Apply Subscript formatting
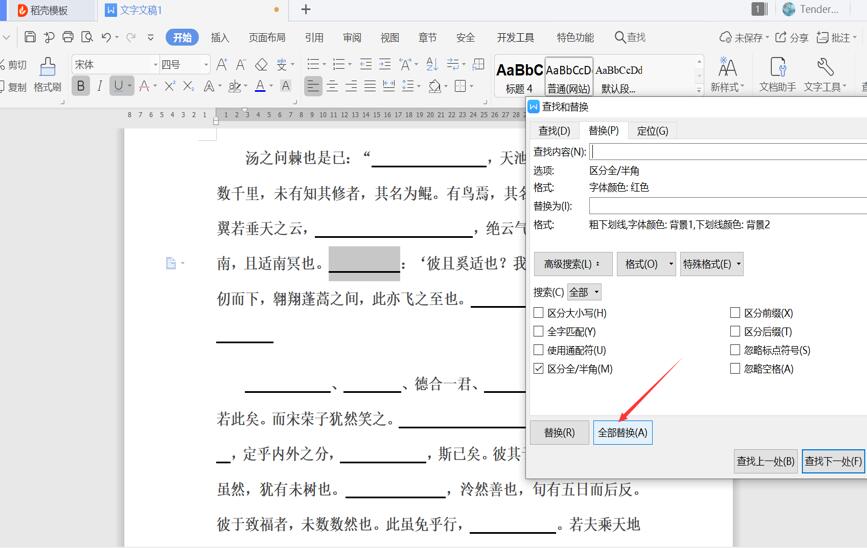The image size is (867, 548). (188, 86)
